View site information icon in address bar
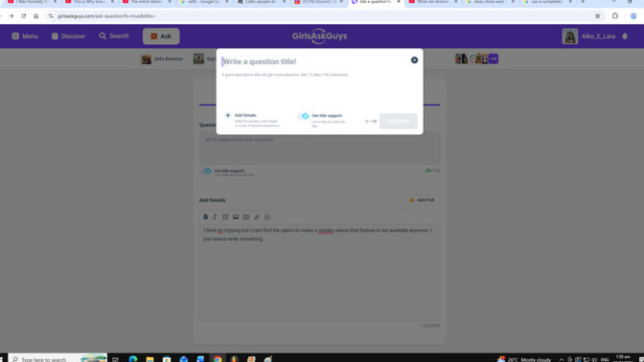 pyautogui.click(x=51, y=16)
